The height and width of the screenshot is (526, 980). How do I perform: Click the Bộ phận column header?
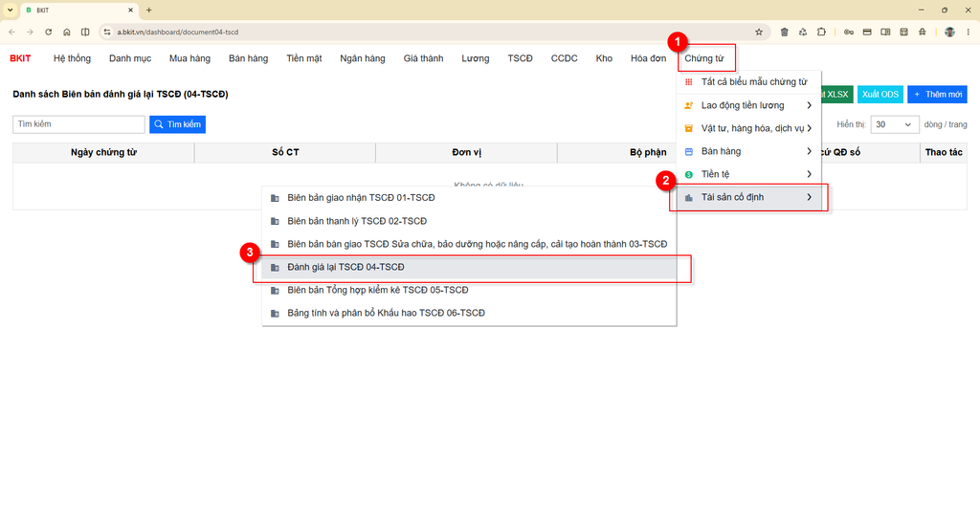648,152
